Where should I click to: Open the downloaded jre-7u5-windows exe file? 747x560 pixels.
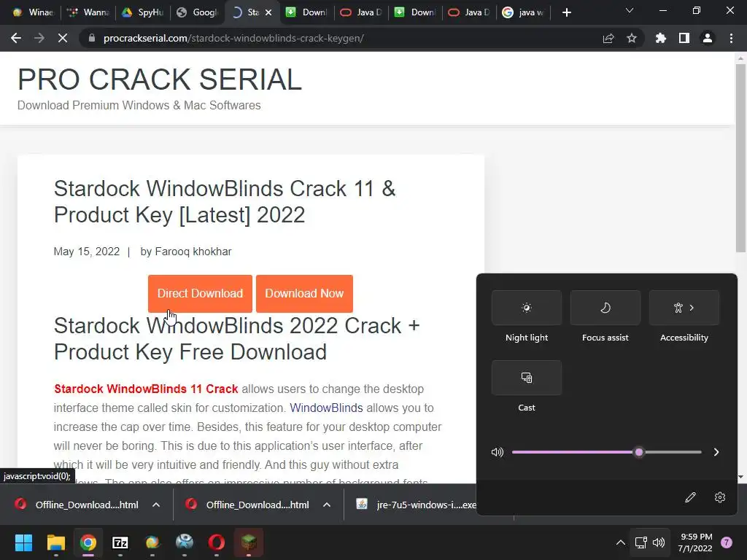(416, 505)
